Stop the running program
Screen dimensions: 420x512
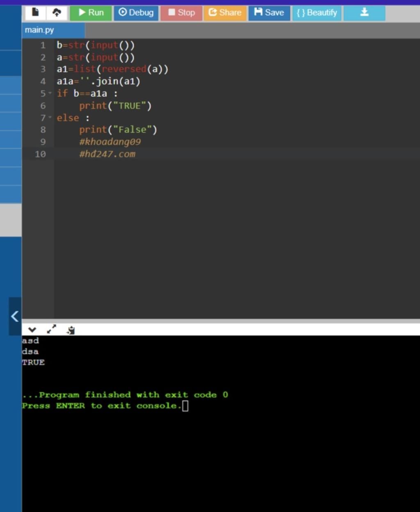click(x=182, y=13)
